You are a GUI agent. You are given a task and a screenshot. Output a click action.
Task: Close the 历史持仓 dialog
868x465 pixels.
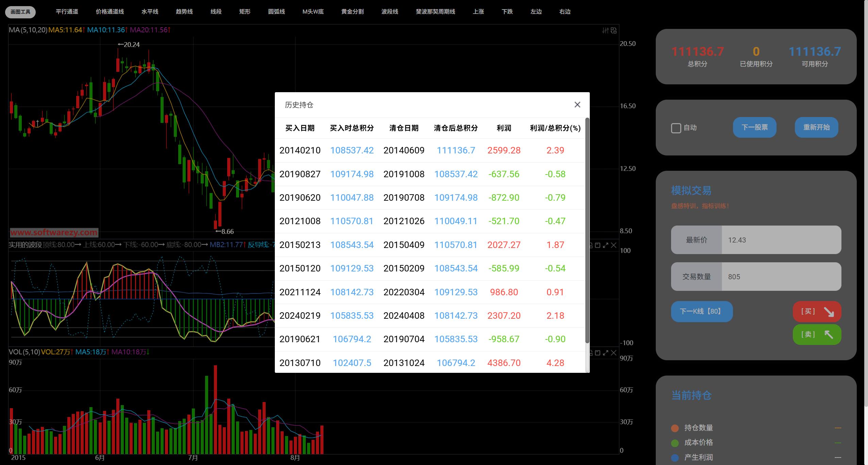point(577,105)
